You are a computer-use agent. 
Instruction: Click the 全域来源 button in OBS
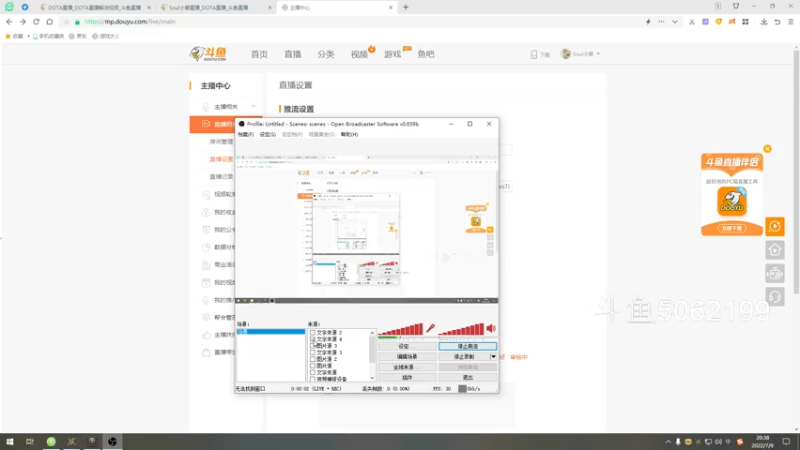(407, 367)
